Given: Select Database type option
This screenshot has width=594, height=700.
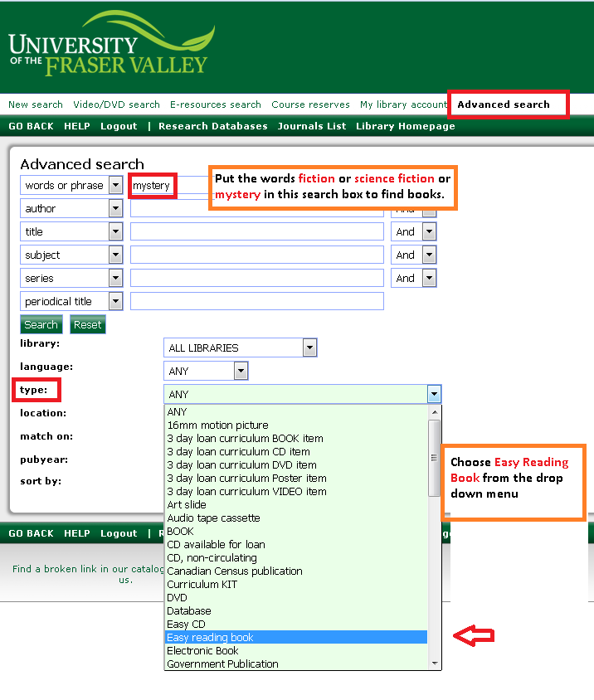Looking at the screenshot, I should tap(296, 610).
